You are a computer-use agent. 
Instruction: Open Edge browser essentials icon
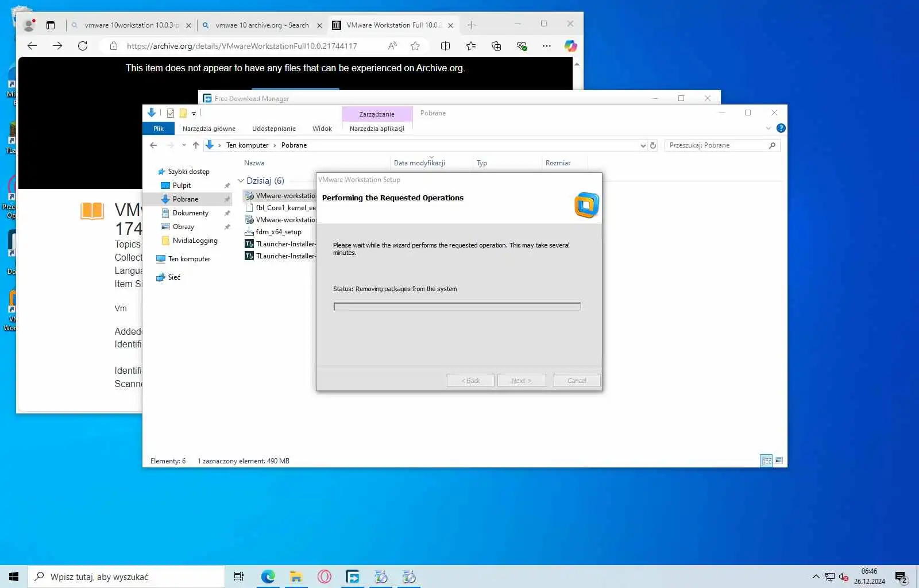pos(522,46)
